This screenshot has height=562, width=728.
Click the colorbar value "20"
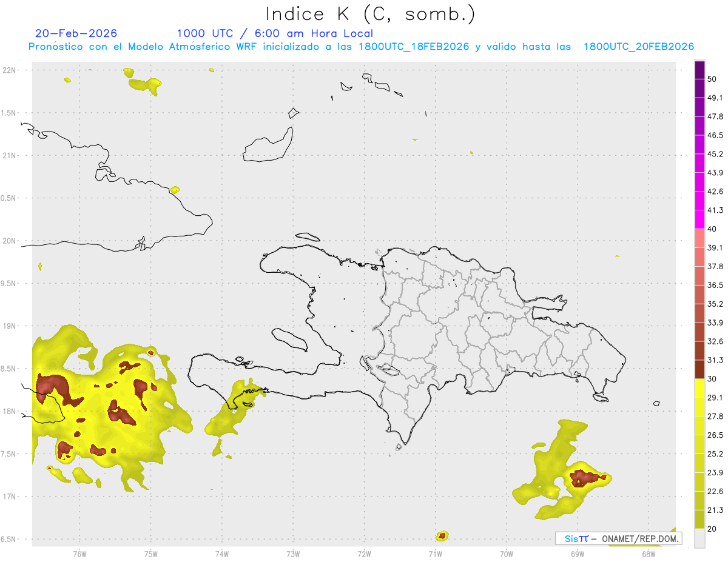tap(712, 529)
